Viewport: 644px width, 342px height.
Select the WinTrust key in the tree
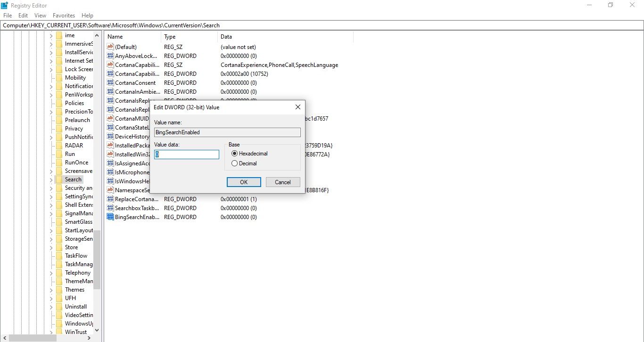point(76,332)
